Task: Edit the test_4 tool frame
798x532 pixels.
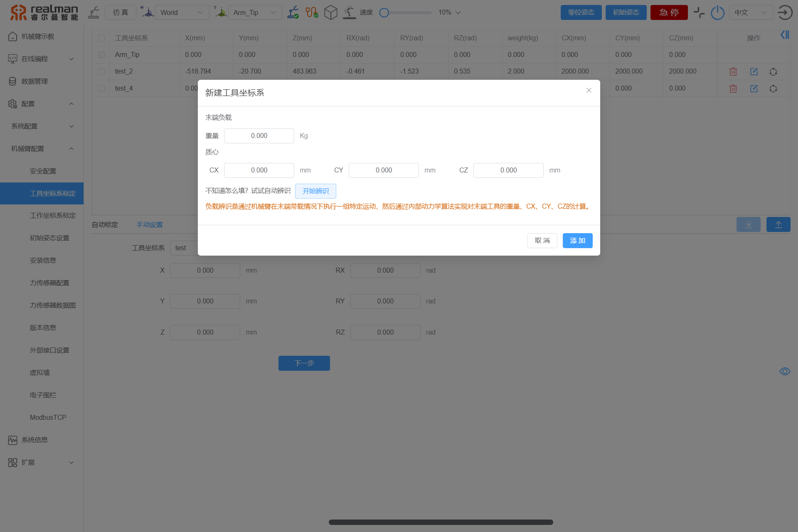Action: 754,89
